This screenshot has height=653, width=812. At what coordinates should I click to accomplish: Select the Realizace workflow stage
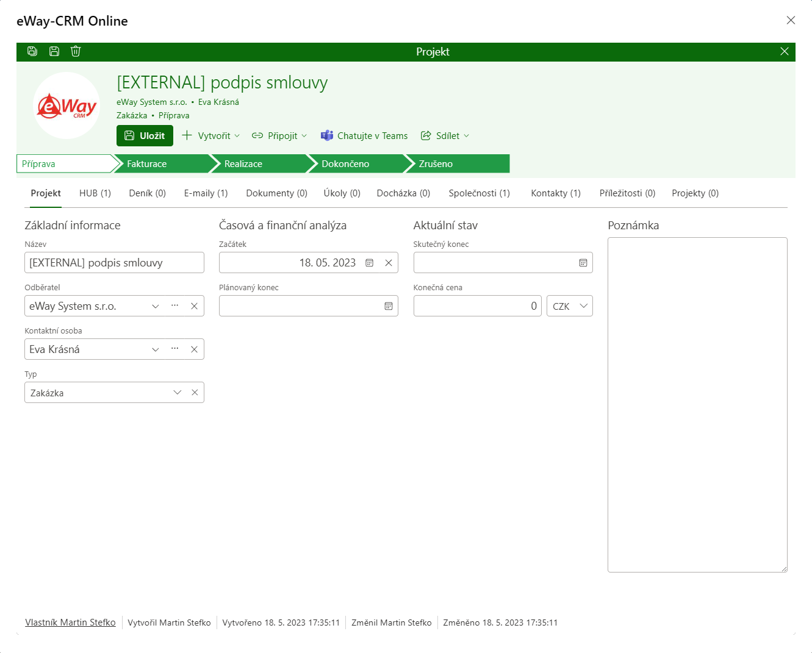[x=260, y=163]
